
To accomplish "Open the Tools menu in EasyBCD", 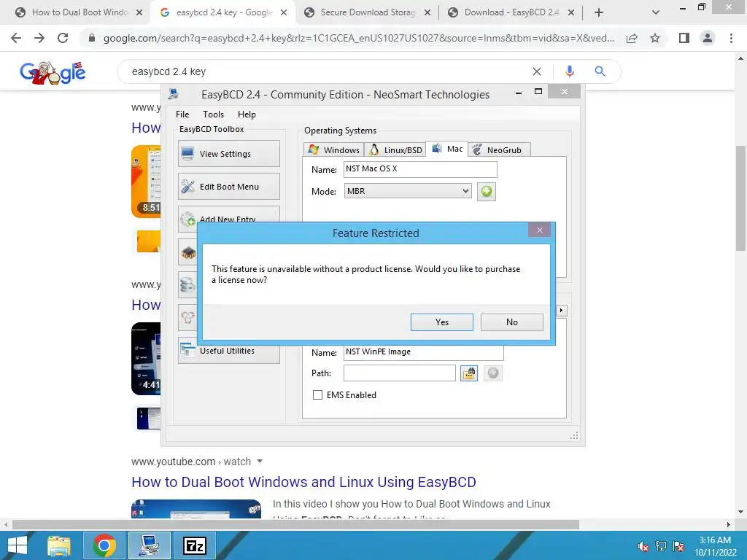I will (213, 114).
